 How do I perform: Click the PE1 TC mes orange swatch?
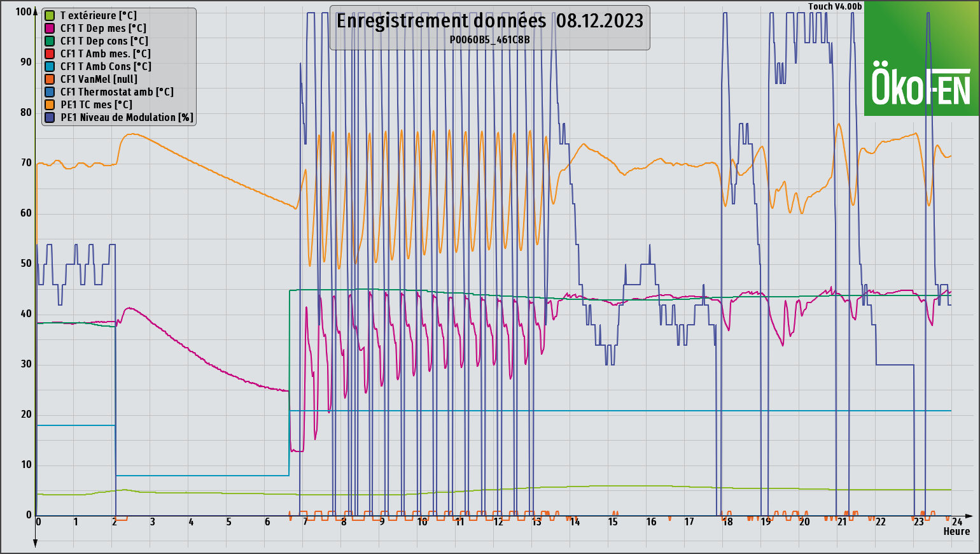[50, 104]
